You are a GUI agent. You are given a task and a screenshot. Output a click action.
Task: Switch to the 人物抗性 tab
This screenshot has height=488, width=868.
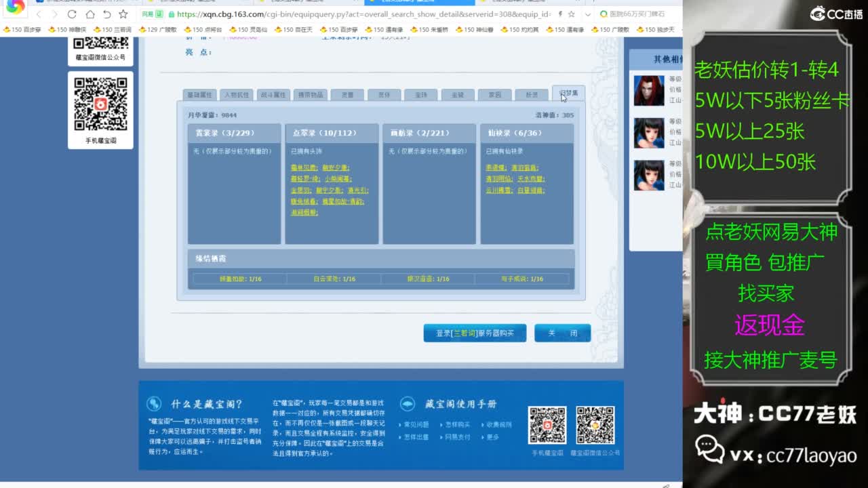click(237, 95)
